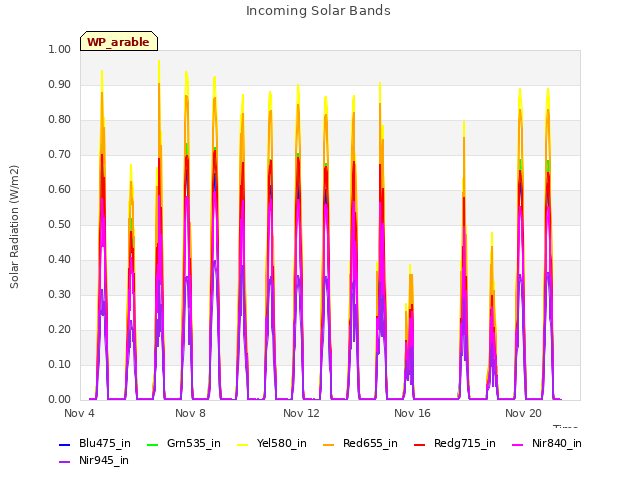
Task: Click the blue Blu475_in legend swatch
Action: point(65,444)
